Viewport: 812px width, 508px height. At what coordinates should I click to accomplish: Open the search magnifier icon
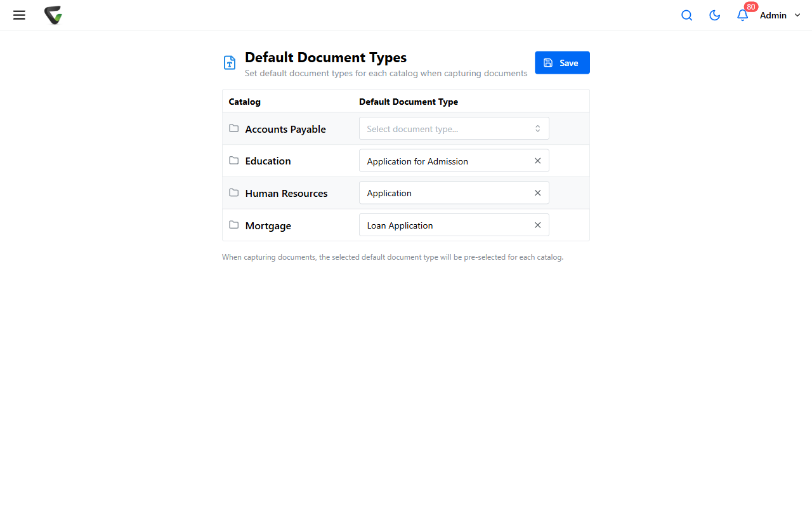click(x=686, y=15)
